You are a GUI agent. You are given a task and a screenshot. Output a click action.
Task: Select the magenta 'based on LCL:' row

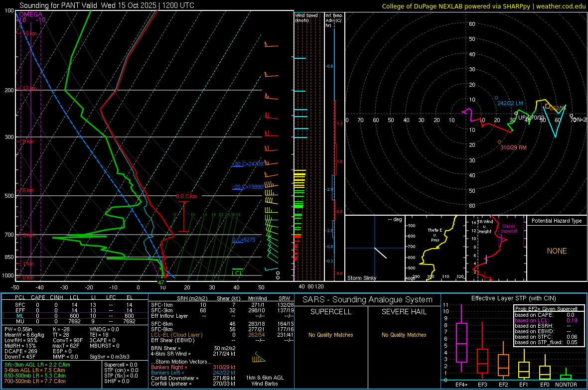546,320
